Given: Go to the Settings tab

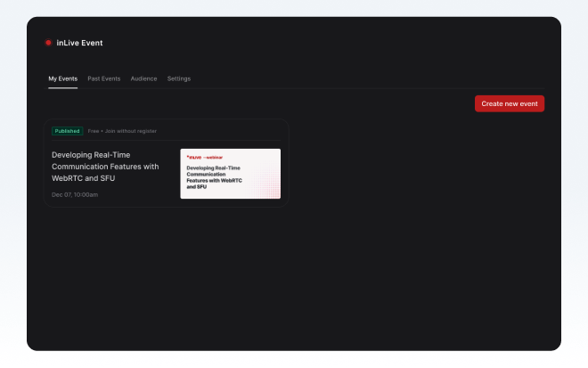Looking at the screenshot, I should tap(179, 78).
